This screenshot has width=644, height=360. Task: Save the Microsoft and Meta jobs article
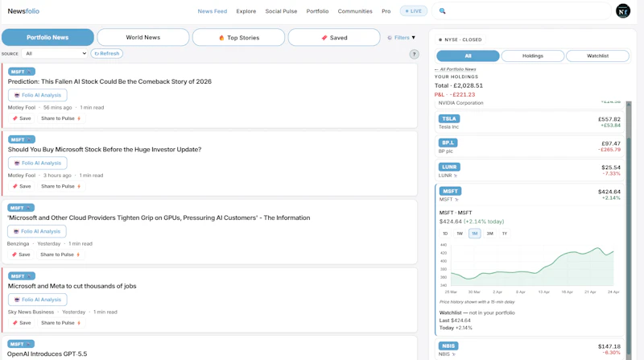[x=22, y=323]
